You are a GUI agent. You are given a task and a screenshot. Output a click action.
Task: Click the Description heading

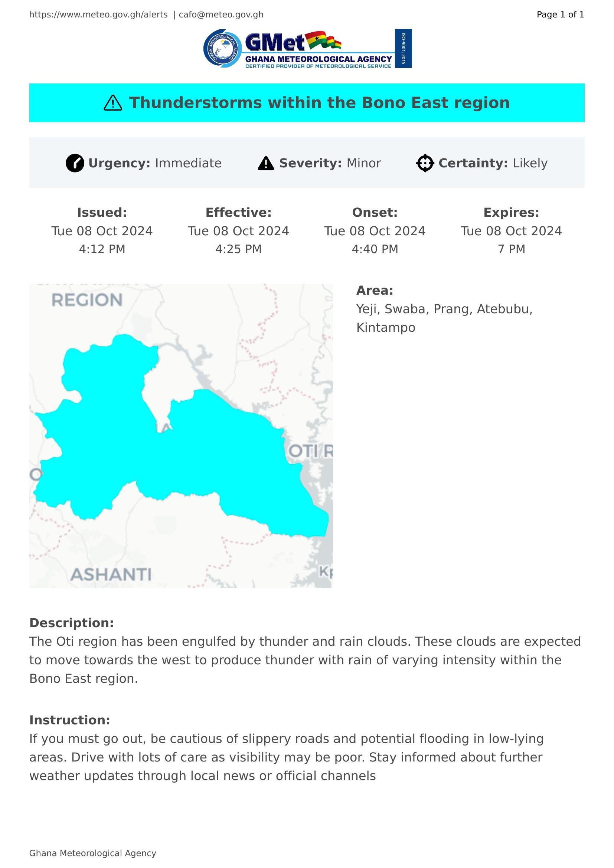tap(71, 623)
